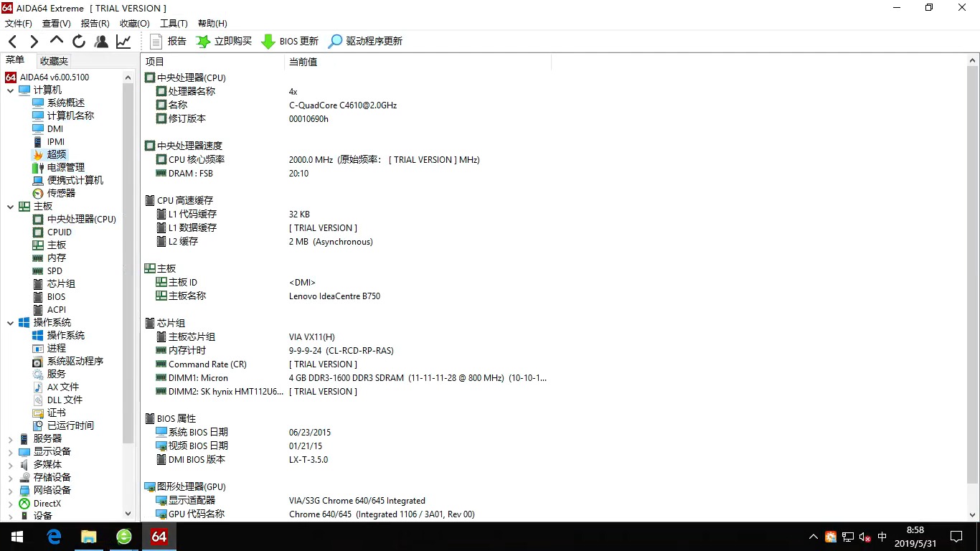Go up one level with the up arrow
Screen dimensions: 980x551
click(x=57, y=40)
